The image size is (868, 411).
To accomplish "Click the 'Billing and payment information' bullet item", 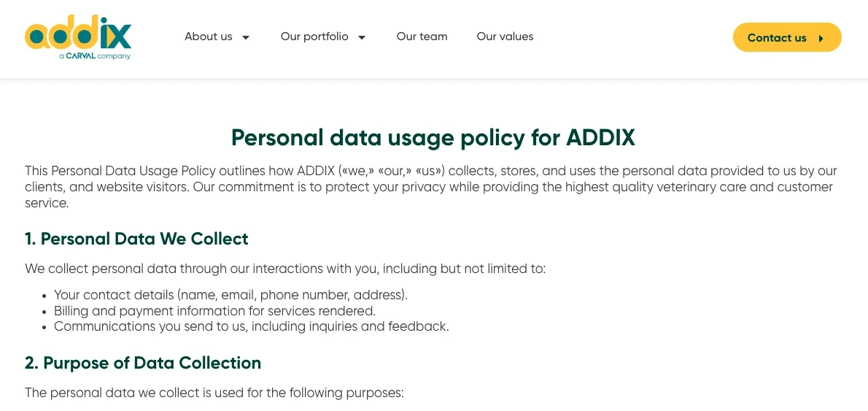I will coord(214,311).
